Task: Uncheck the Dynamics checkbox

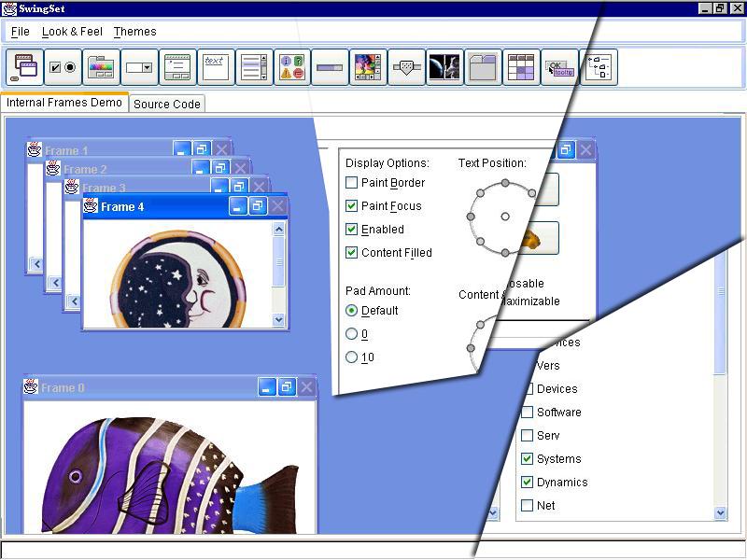Action: pyautogui.click(x=528, y=483)
